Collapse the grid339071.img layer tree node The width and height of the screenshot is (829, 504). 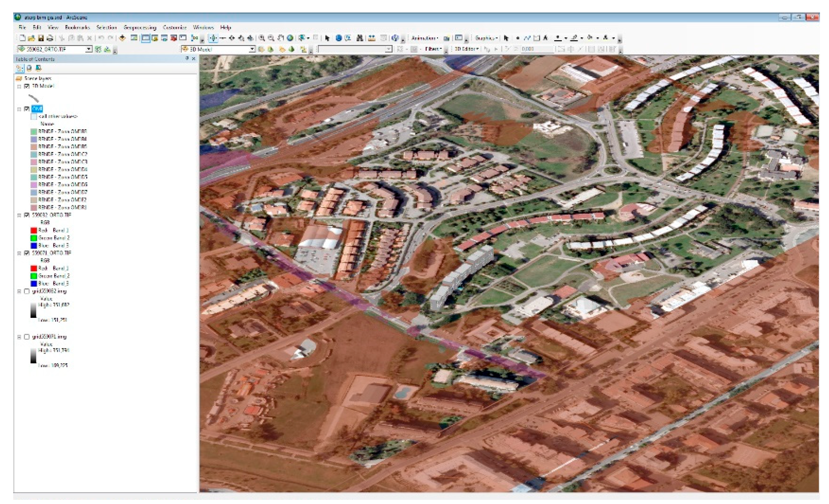(19, 337)
